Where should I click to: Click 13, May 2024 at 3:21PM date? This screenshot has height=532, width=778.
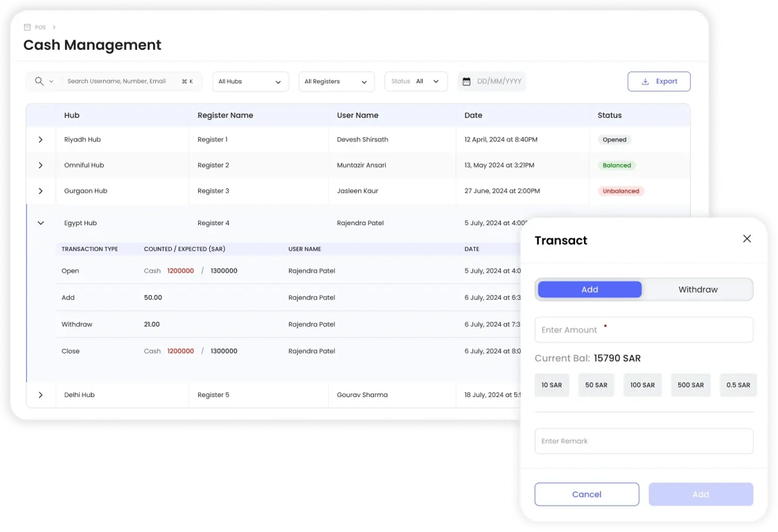pos(499,166)
